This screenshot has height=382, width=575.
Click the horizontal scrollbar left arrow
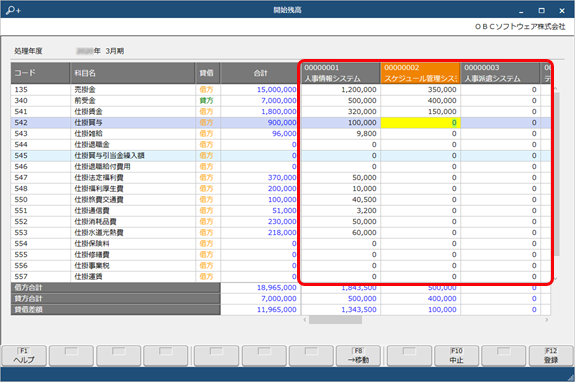pyautogui.click(x=305, y=320)
